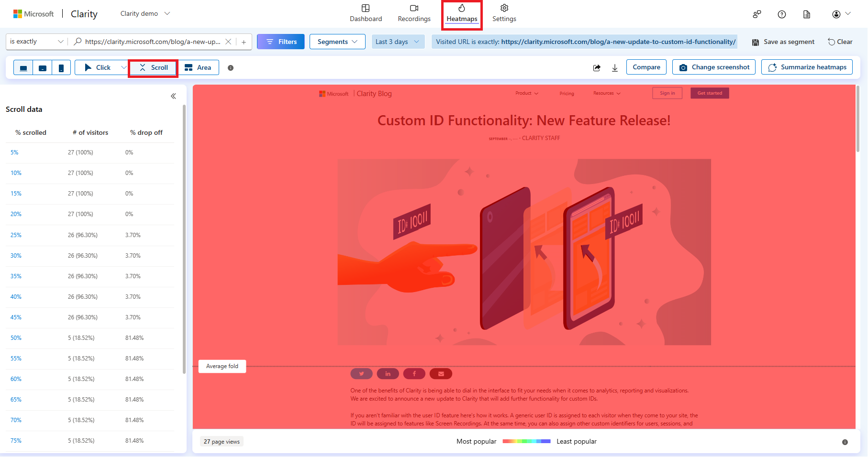Click Summarize heatmaps

(807, 67)
